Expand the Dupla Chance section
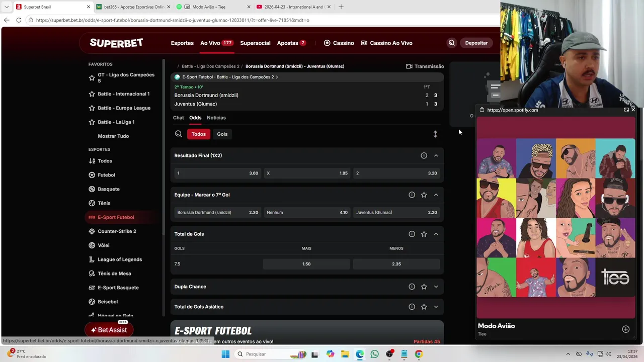Viewport: 644px width, 362px height. coord(436,287)
